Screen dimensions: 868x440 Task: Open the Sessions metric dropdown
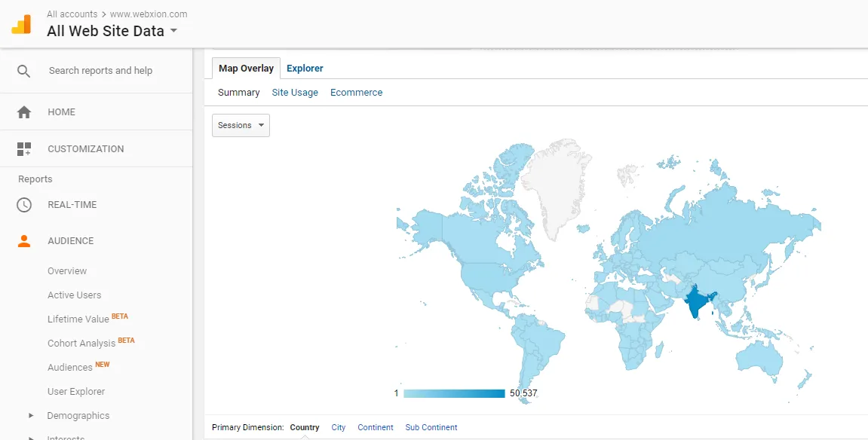[x=241, y=126]
